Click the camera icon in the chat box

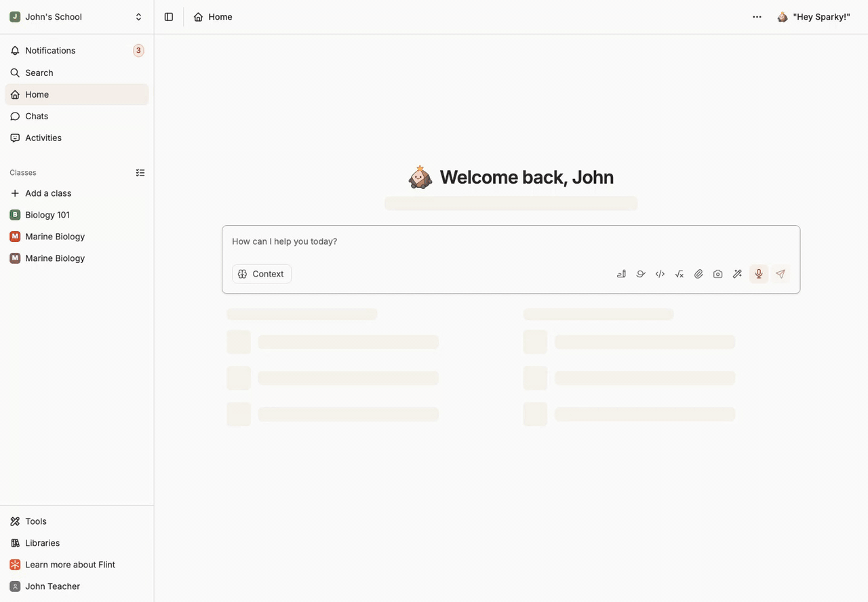coord(717,274)
